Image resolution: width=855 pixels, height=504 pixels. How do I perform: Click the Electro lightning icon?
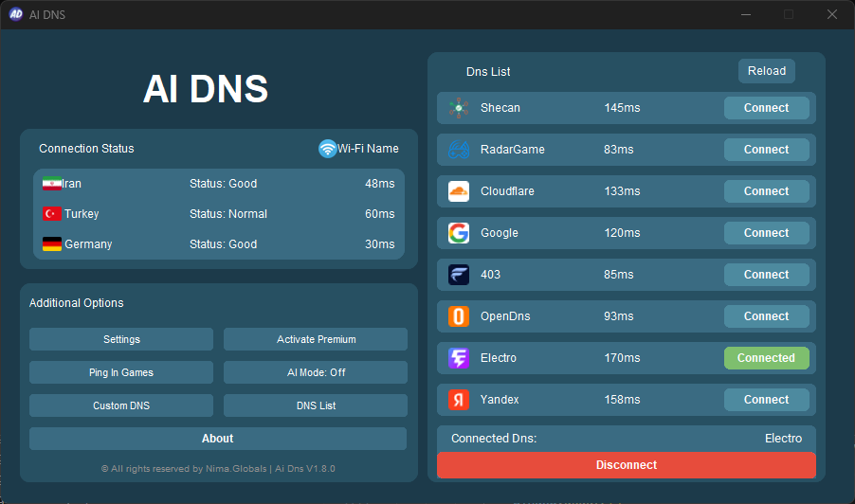pyautogui.click(x=459, y=358)
